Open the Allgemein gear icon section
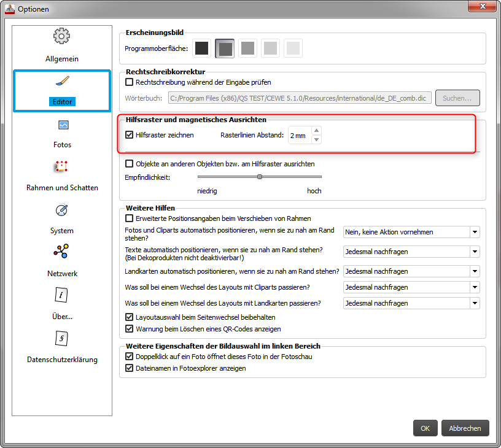The height and width of the screenshot is (448, 501). tap(61, 37)
